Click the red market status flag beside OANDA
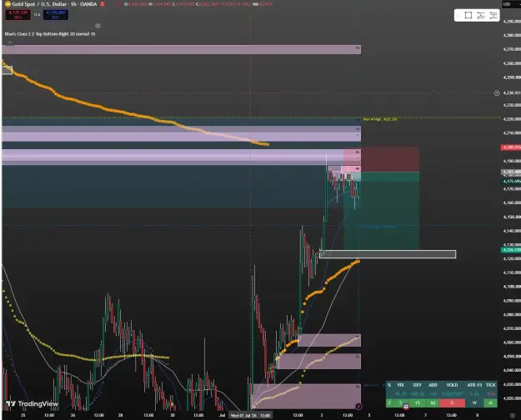521x420 pixels. [103, 4]
